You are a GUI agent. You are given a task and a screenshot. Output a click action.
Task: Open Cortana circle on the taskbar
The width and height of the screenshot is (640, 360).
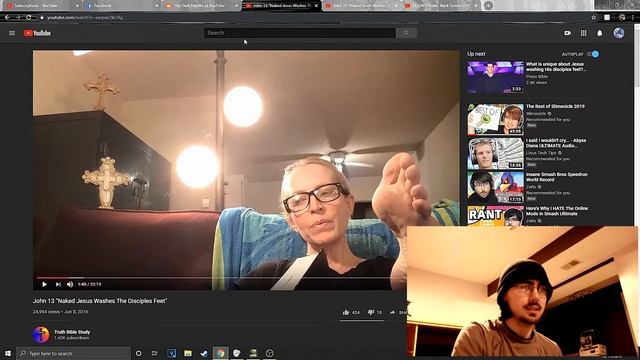138,353
